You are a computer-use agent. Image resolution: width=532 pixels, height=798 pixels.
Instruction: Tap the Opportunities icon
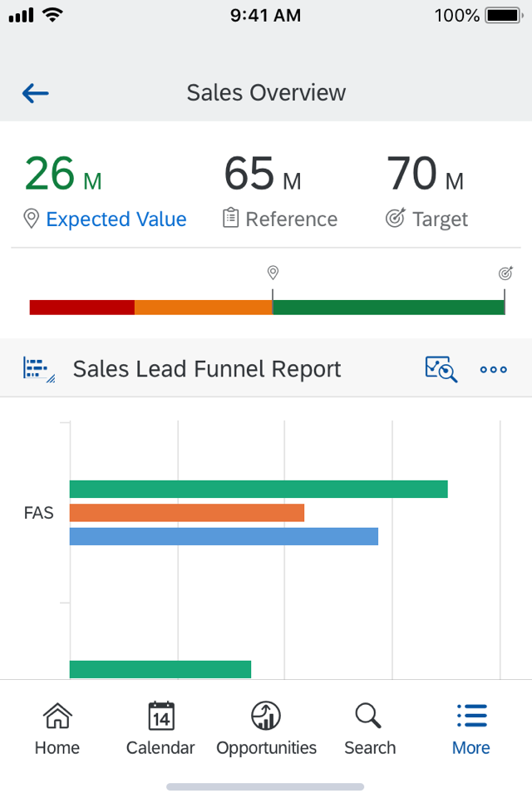(266, 716)
